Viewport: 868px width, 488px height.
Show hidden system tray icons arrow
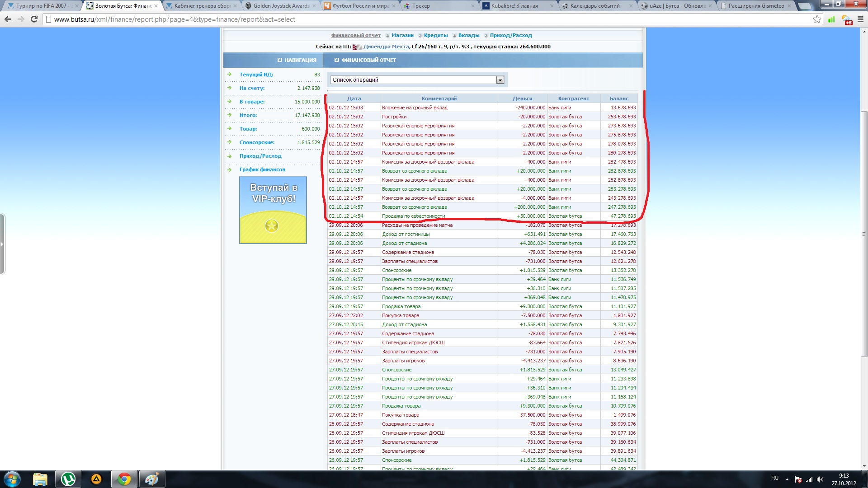pyautogui.click(x=787, y=479)
